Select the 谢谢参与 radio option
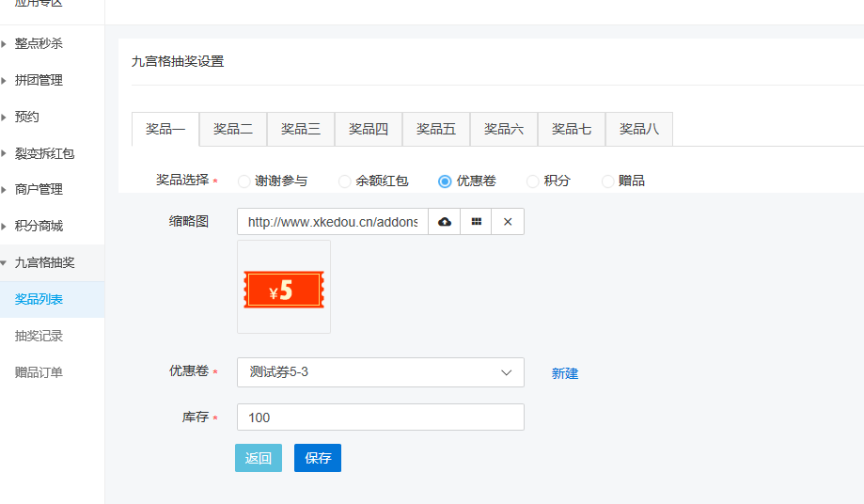 click(x=244, y=181)
